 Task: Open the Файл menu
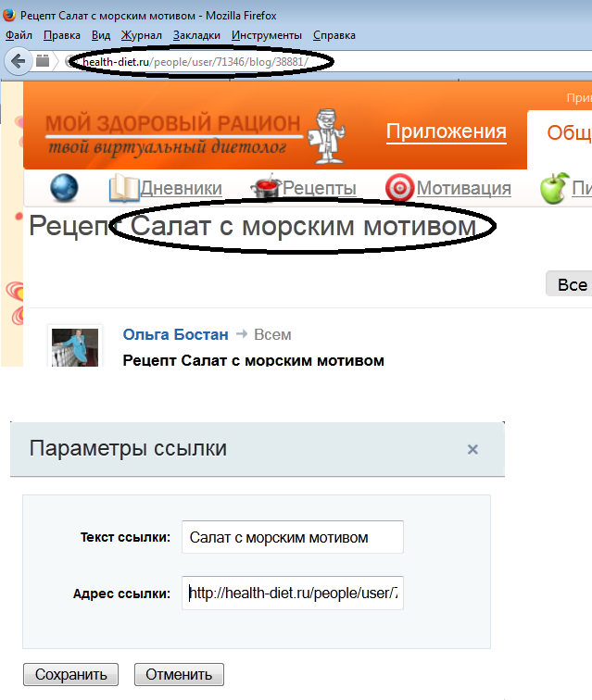coord(19,35)
